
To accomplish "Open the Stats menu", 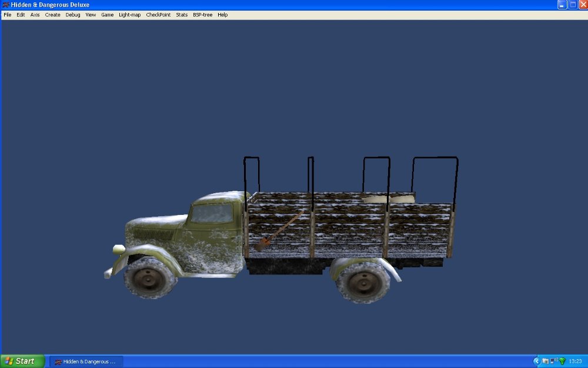I will click(182, 15).
